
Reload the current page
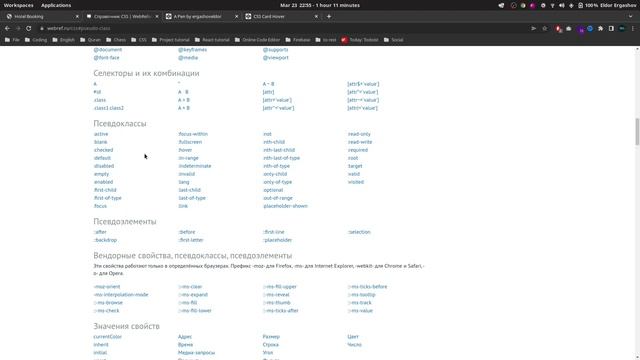tap(29, 29)
